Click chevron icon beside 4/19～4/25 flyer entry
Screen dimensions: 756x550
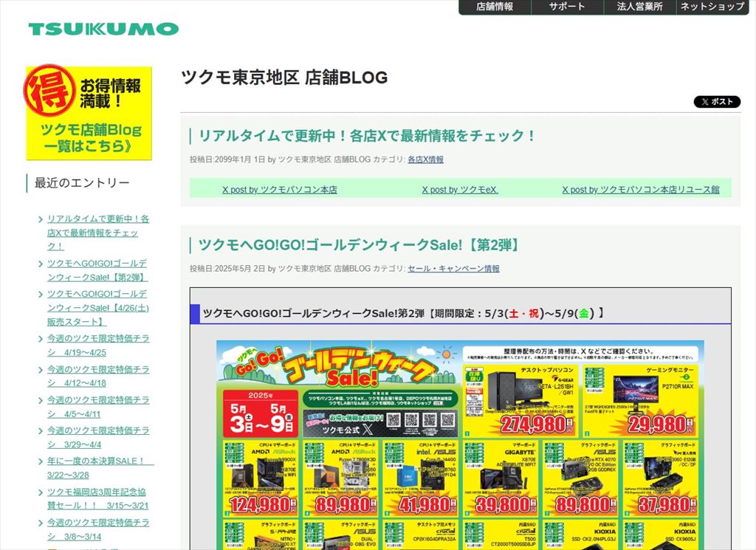click(41, 339)
